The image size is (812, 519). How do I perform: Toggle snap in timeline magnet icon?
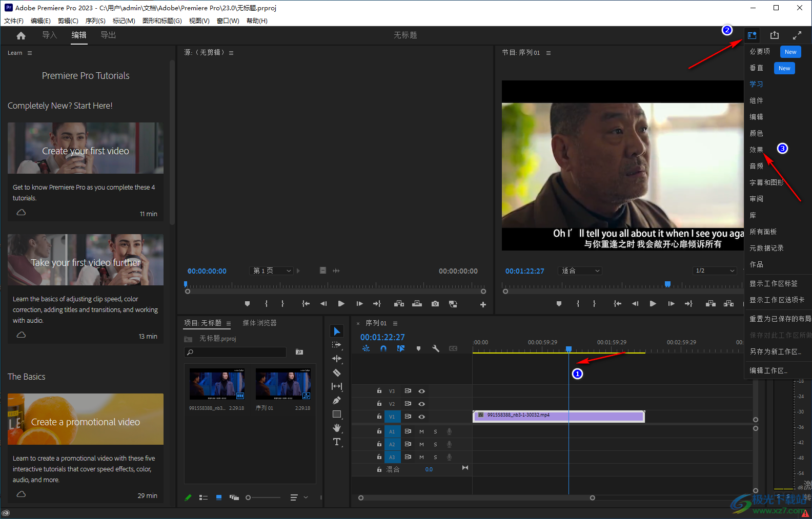point(383,348)
